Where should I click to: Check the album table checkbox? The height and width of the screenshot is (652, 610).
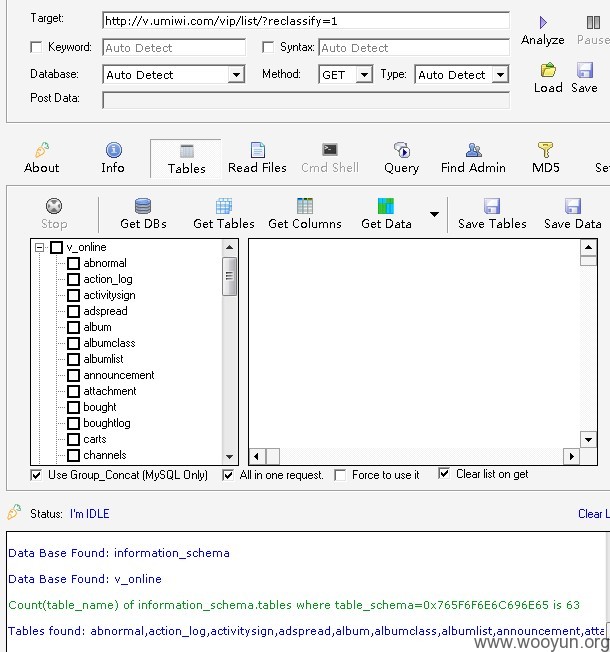tap(74, 327)
